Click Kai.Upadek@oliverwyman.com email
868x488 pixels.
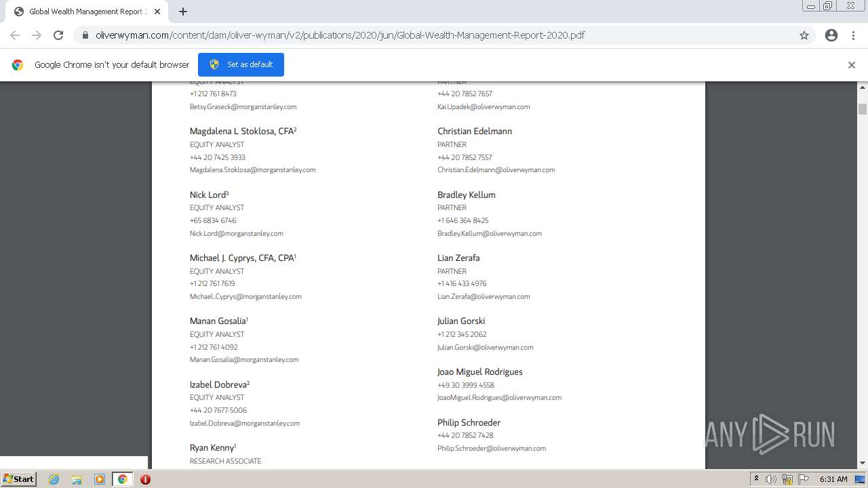(x=484, y=106)
